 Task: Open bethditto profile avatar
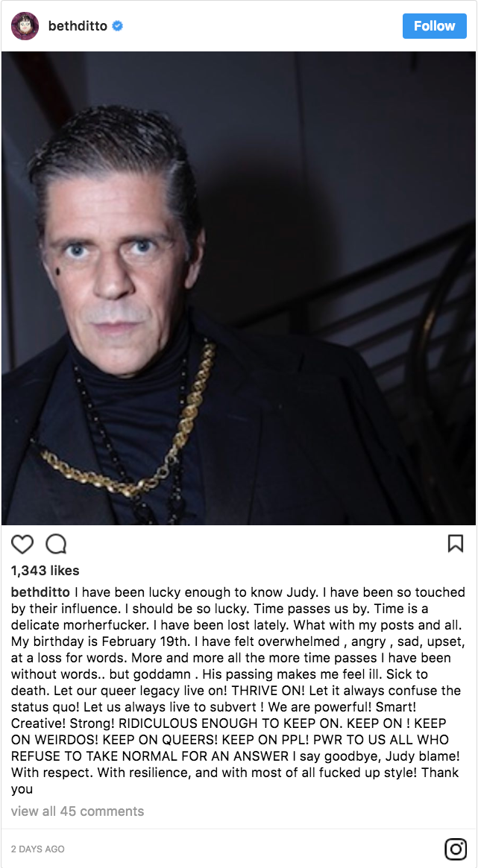click(25, 26)
